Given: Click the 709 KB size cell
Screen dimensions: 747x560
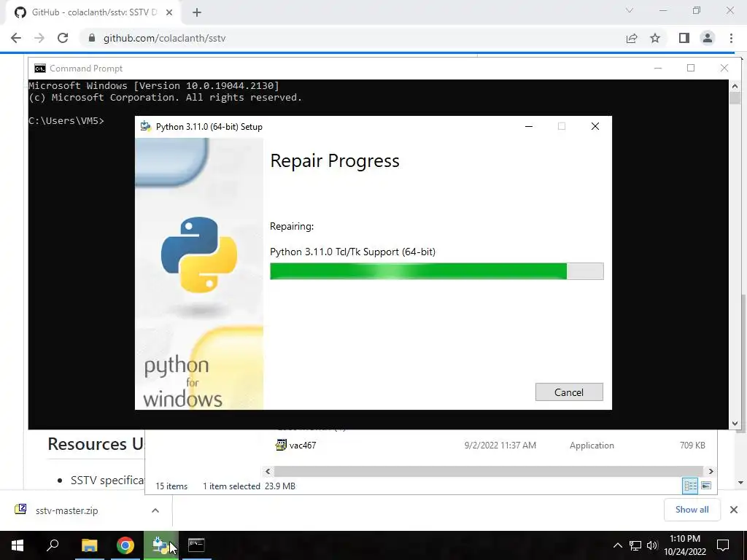Looking at the screenshot, I should (692, 446).
